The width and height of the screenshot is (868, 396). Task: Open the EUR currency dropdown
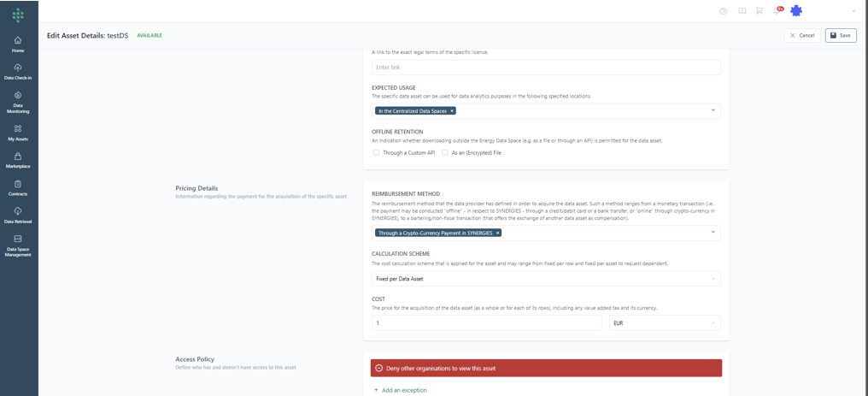pyautogui.click(x=713, y=323)
